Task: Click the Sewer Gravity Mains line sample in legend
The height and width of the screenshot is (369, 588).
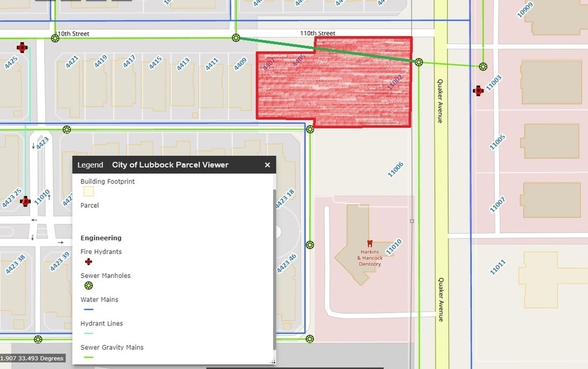Action: coord(89,357)
